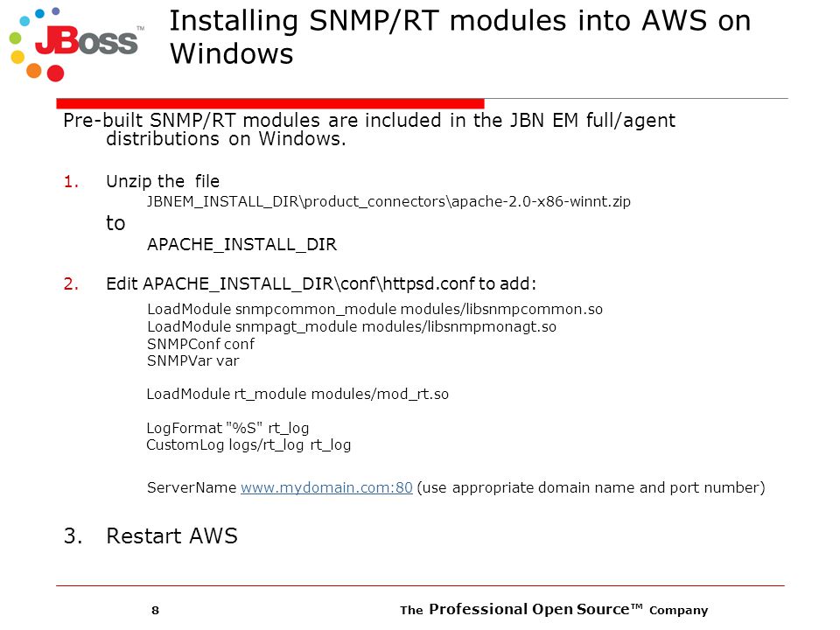Click the step 'Unzip the file'

[163, 182]
